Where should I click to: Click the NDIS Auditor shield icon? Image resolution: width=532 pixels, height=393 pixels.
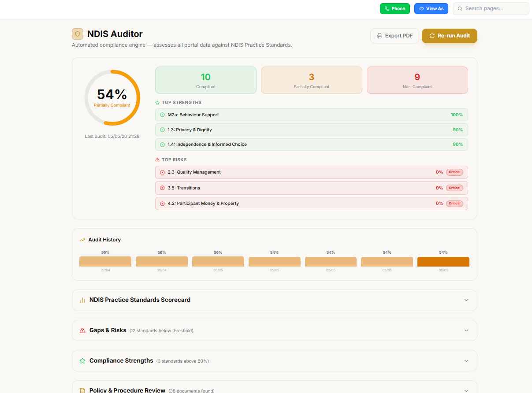(x=78, y=34)
